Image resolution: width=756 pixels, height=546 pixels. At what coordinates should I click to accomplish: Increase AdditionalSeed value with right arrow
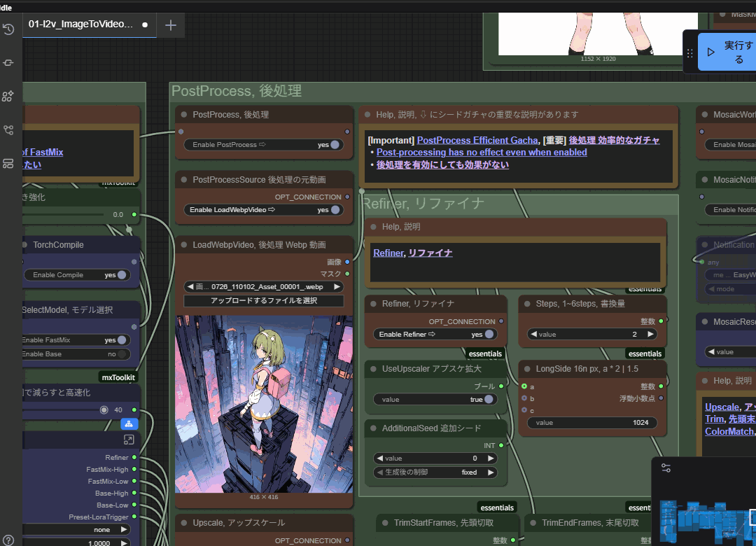point(491,458)
